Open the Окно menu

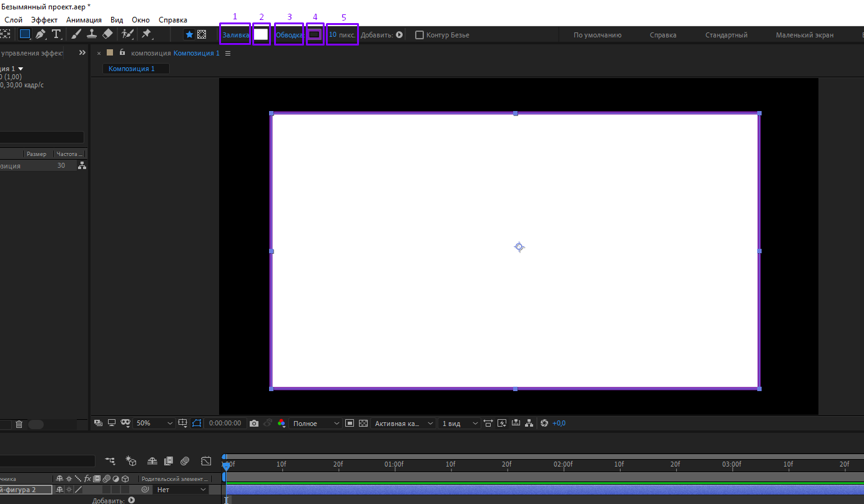tap(140, 20)
